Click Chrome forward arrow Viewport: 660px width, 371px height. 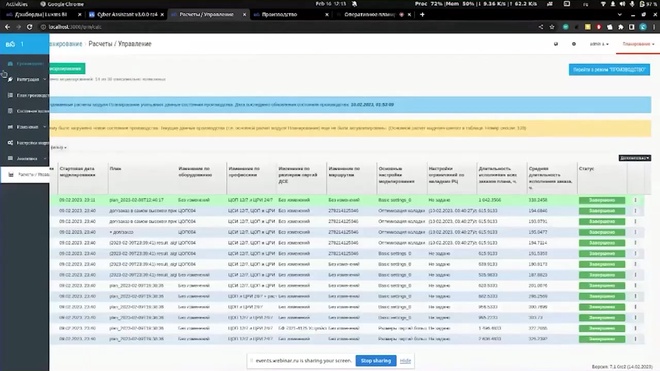click(18, 27)
